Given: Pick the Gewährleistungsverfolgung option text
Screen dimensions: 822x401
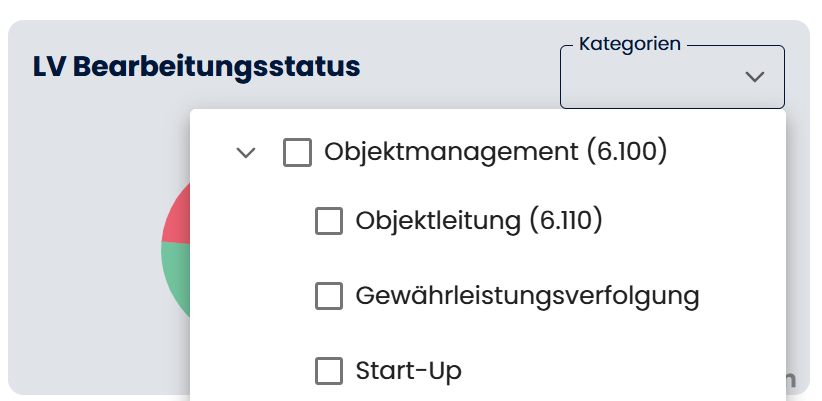Looking at the screenshot, I should [527, 296].
